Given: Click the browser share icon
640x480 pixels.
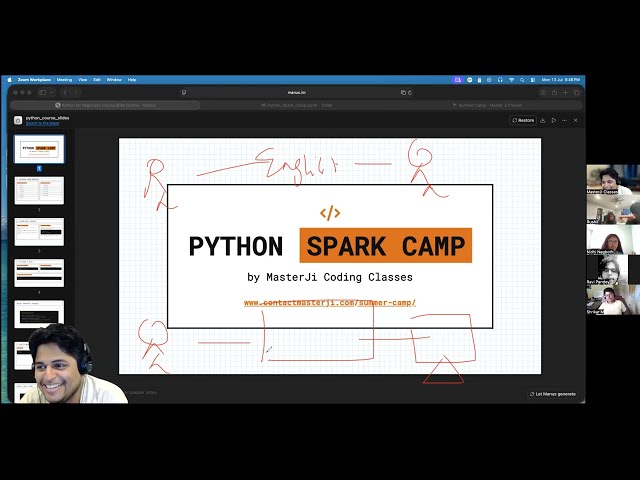Looking at the screenshot, I should coord(554,93).
